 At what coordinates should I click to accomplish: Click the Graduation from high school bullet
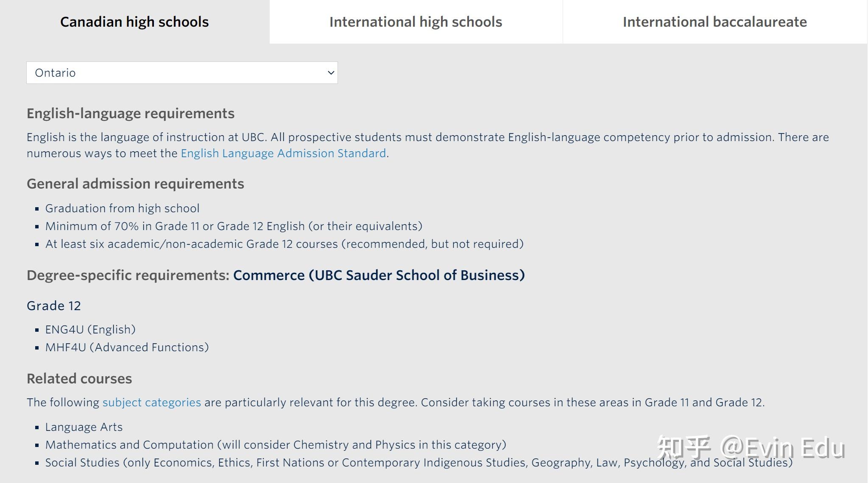[x=122, y=208]
